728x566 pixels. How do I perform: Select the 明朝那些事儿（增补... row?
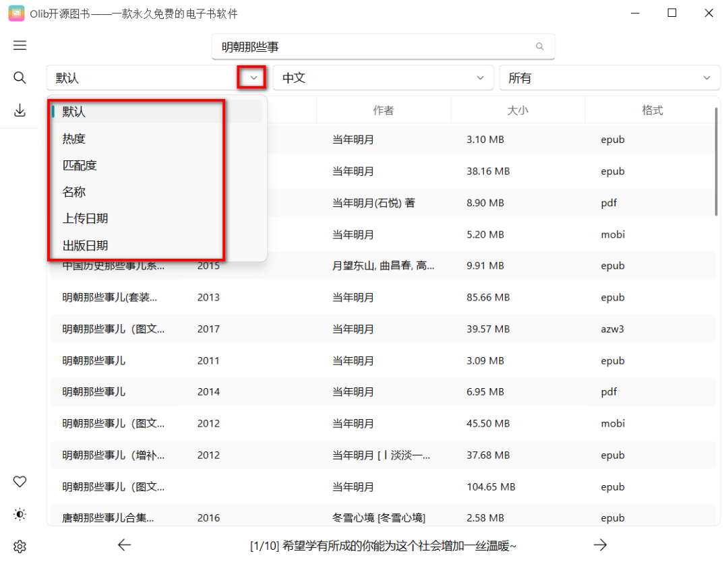coord(383,455)
